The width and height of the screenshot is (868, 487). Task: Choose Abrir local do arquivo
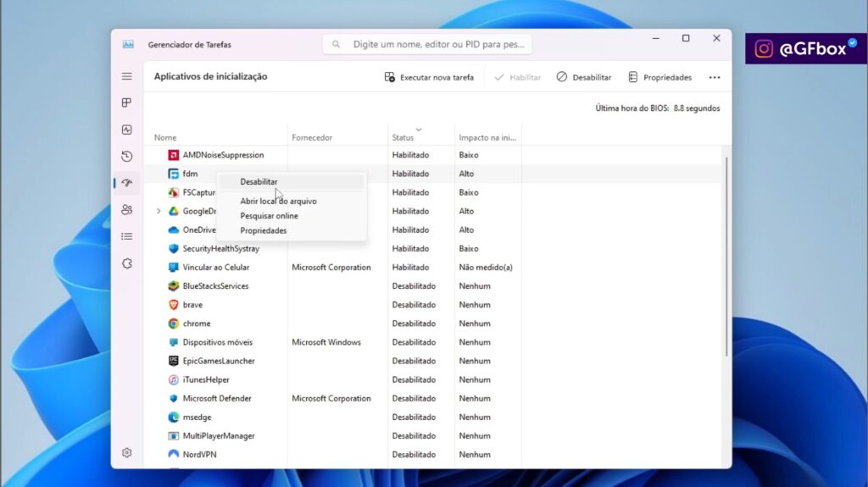(278, 202)
